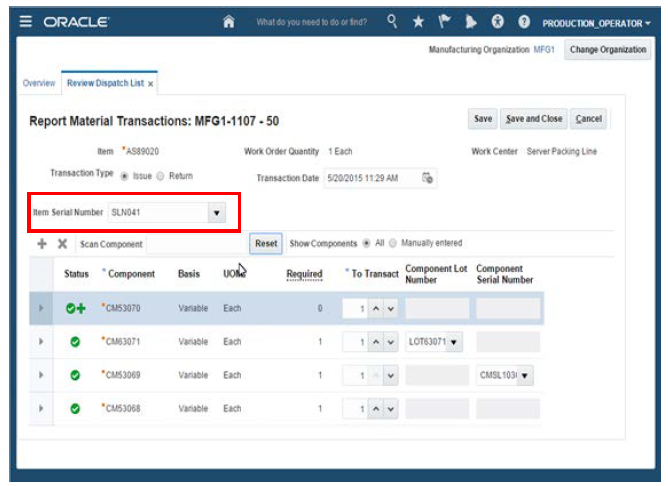The image size is (668, 486).
Task: Select component cell CM53070
Action: click(x=123, y=308)
